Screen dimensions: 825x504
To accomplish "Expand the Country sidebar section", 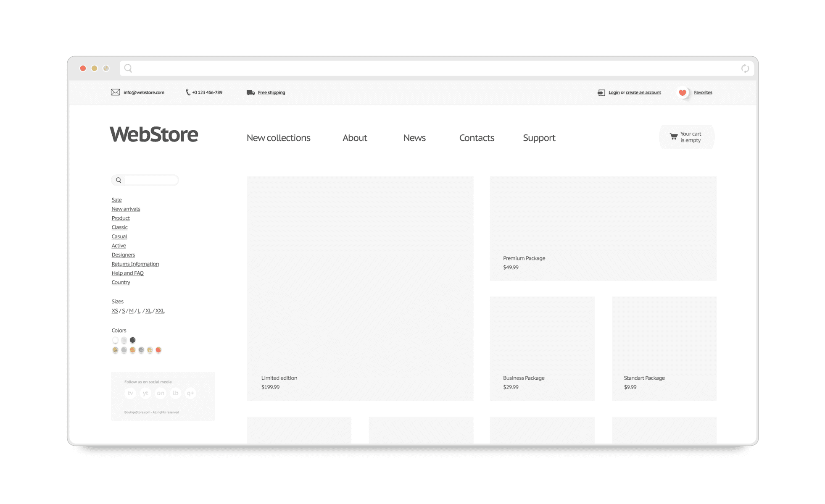I will pyautogui.click(x=121, y=282).
